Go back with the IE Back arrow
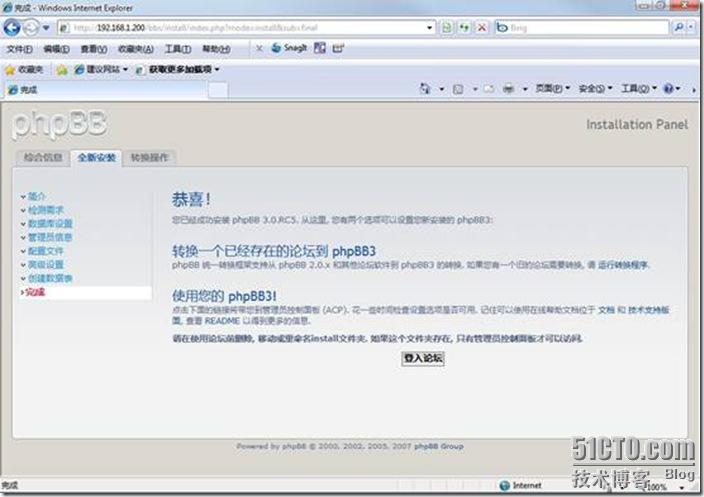 click(12, 28)
